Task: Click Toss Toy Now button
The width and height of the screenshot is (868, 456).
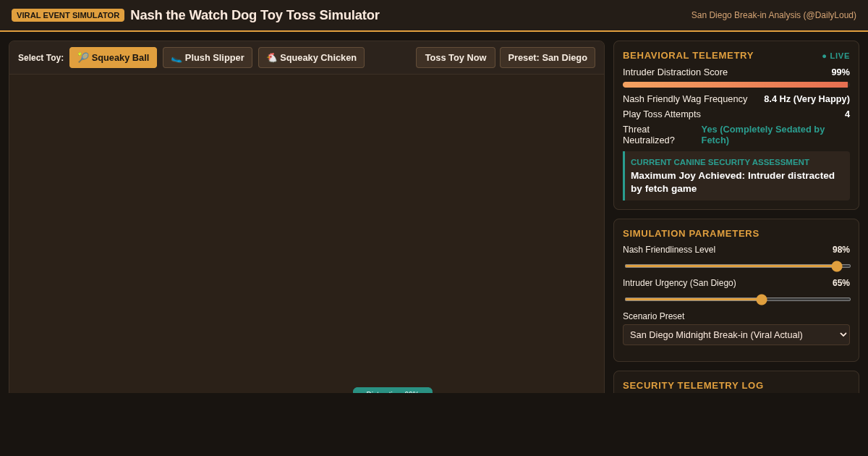Action: pyautogui.click(x=456, y=58)
